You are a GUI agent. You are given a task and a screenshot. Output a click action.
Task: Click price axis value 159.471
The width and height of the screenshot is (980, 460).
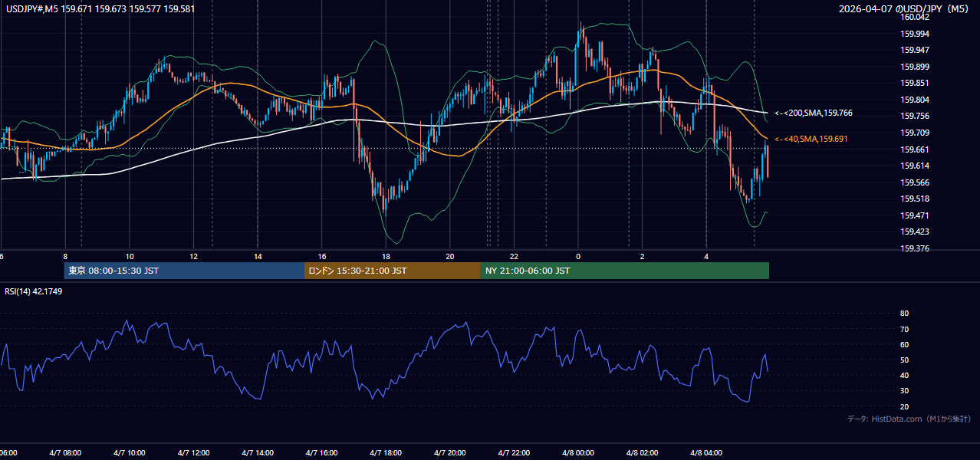coord(916,215)
